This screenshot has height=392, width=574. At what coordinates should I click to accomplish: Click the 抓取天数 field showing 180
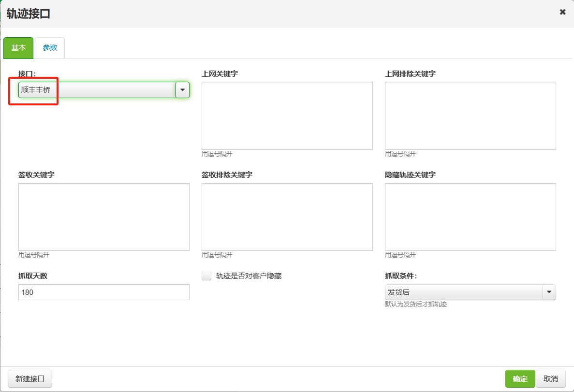pos(104,292)
